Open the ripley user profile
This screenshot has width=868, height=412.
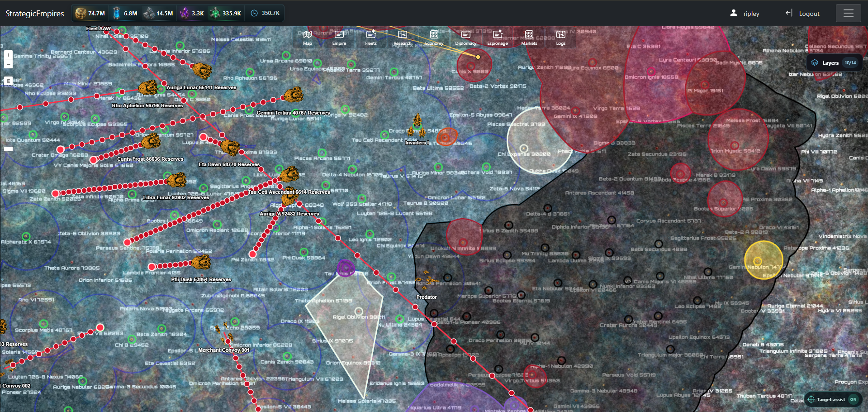745,14
